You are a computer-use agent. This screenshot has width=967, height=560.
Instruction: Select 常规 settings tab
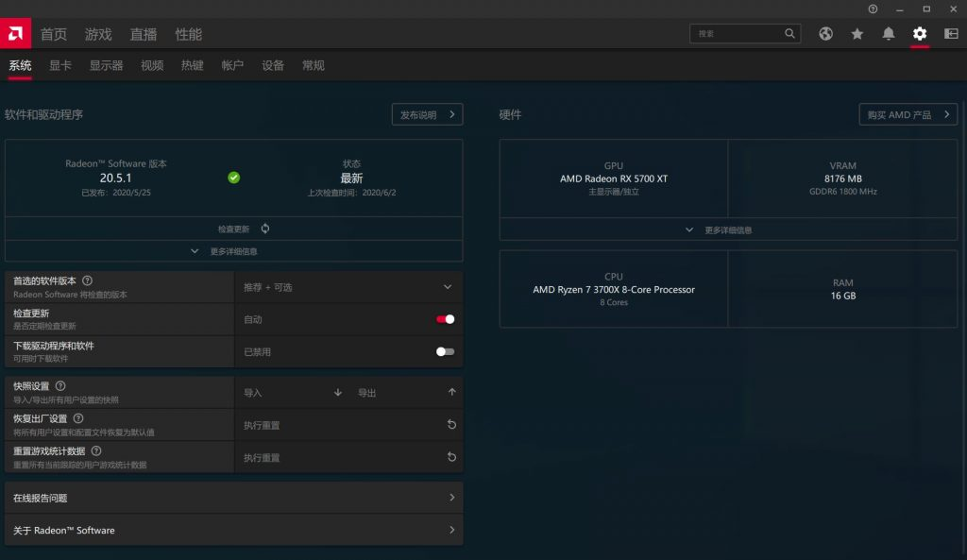[x=314, y=65]
